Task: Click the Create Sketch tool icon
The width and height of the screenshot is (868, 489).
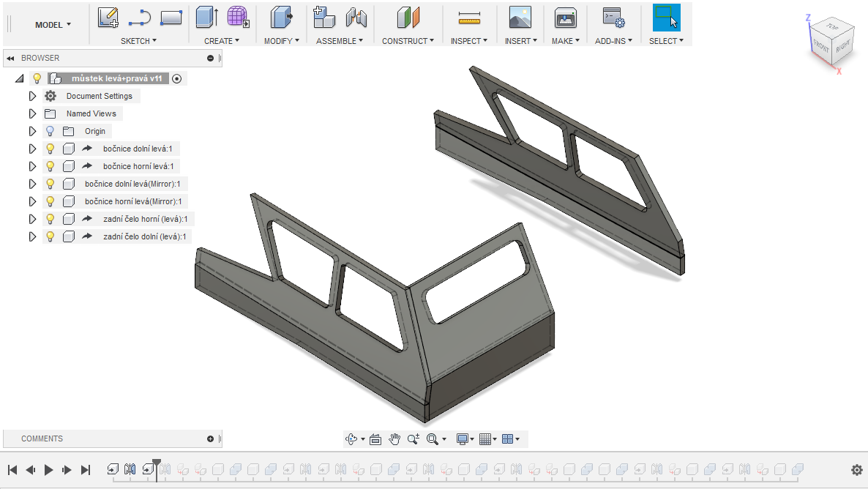Action: click(108, 18)
